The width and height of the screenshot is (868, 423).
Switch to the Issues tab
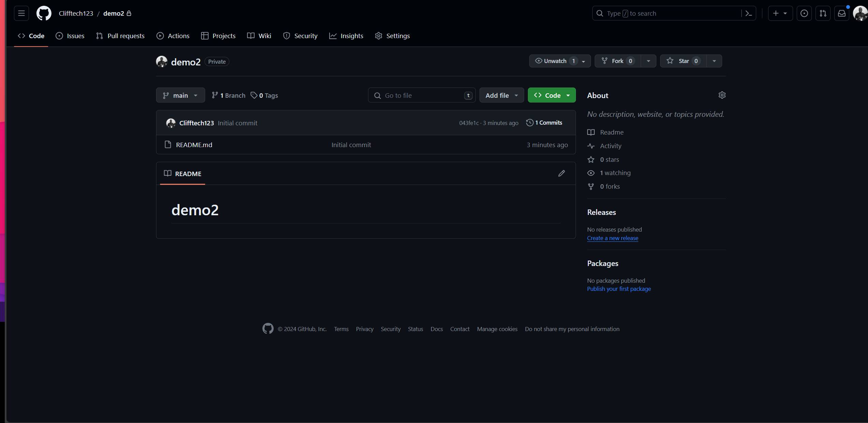70,36
